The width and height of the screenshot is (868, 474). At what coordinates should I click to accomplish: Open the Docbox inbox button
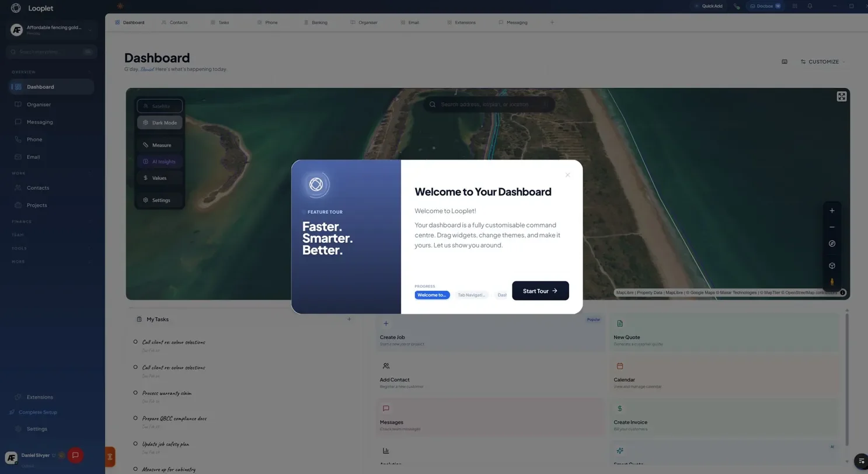pyautogui.click(x=765, y=6)
